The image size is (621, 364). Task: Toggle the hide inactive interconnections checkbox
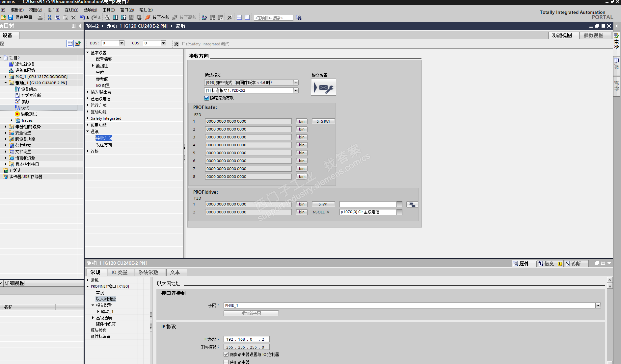[206, 98]
